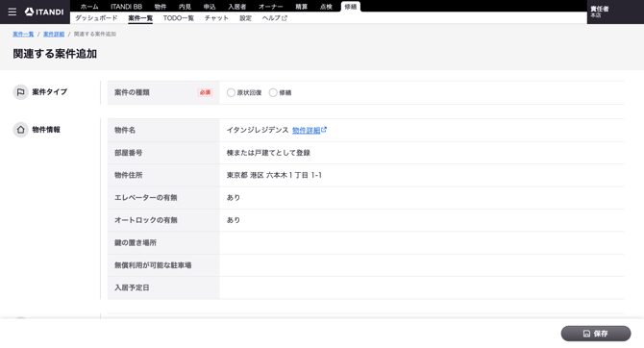644x348 pixels.
Task: Open the 責任者 account menu
Action: (615, 12)
